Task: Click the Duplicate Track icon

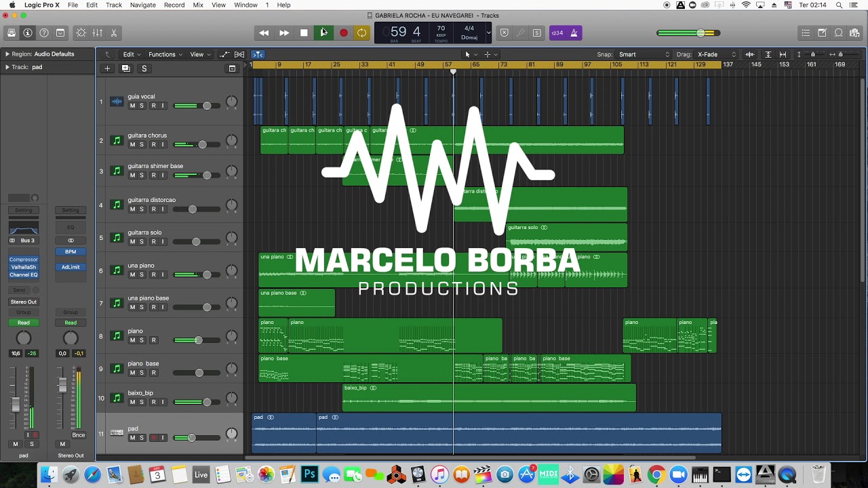Action: point(125,68)
